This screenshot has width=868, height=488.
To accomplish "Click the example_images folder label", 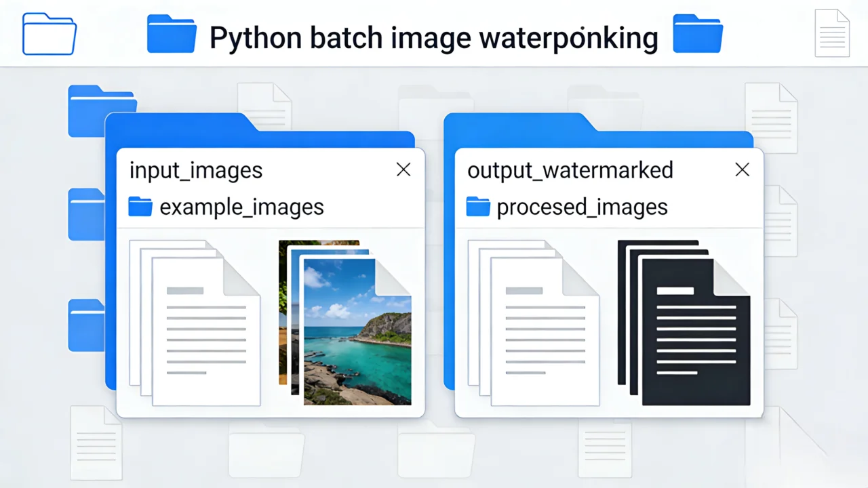I will coord(241,207).
